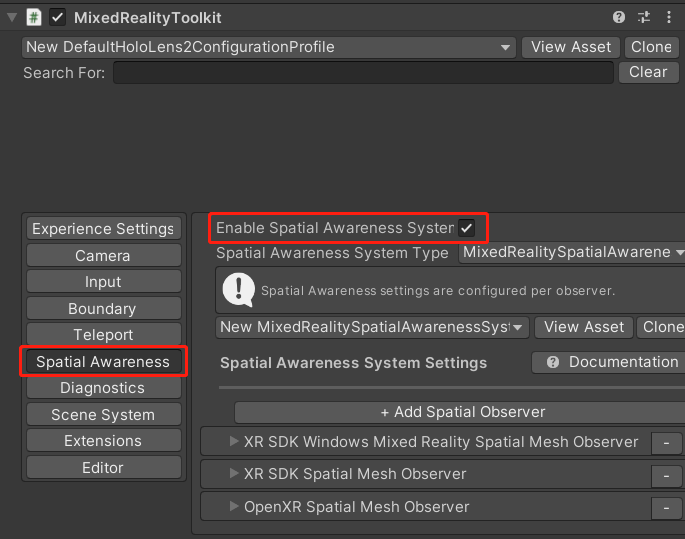The image size is (685, 539).
Task: Collapse the MixedRealityToolkit component foldout
Action: pyautogui.click(x=11, y=18)
